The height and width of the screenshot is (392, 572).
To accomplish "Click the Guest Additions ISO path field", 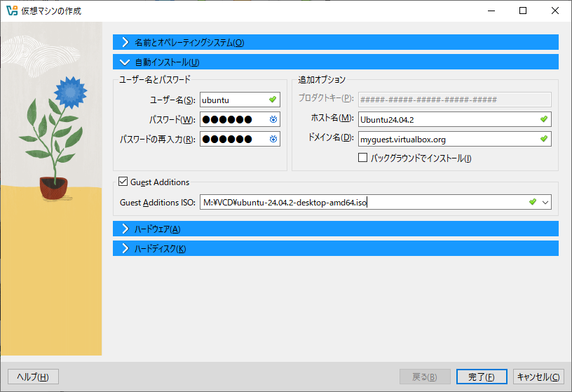I will click(376, 202).
